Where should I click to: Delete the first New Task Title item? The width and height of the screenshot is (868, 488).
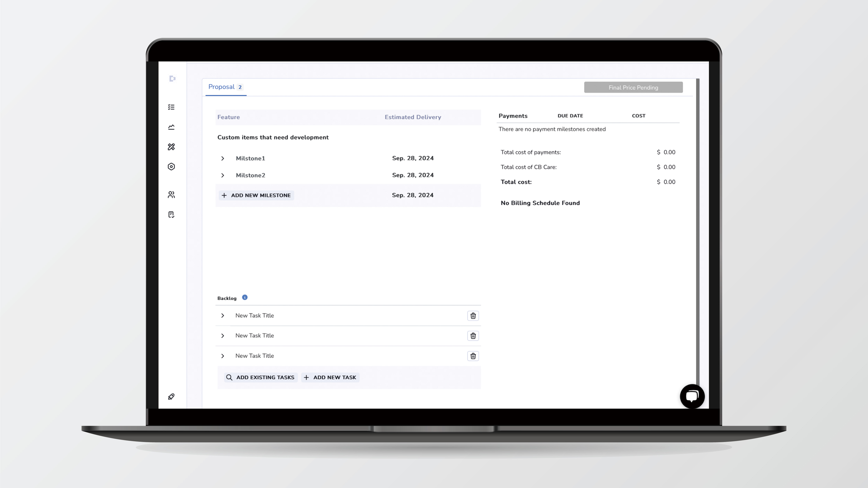473,316
